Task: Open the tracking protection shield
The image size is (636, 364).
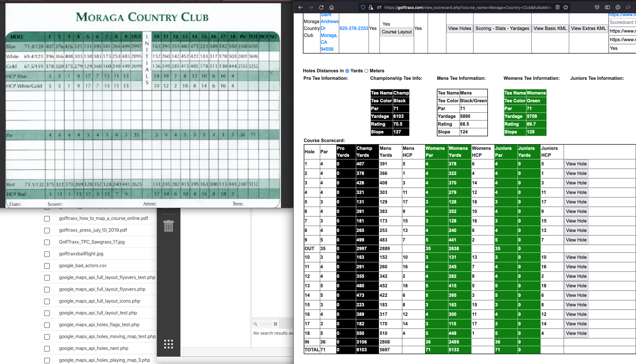Action: (363, 7)
